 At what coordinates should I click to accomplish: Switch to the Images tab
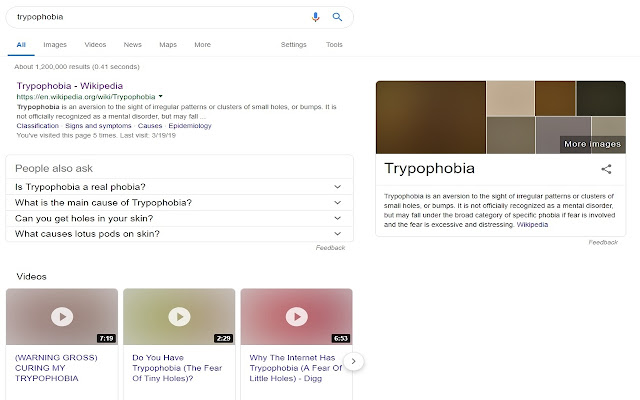(55, 45)
